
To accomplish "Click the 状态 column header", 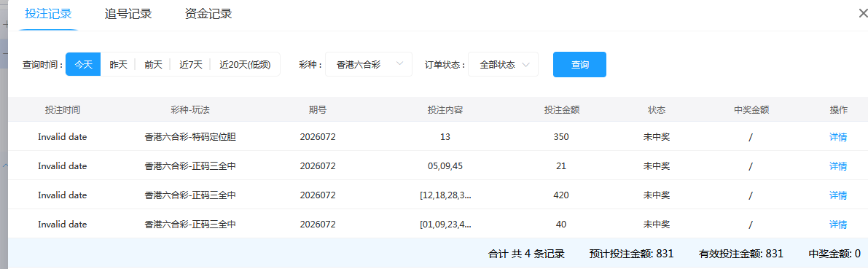I will pyautogui.click(x=657, y=109).
